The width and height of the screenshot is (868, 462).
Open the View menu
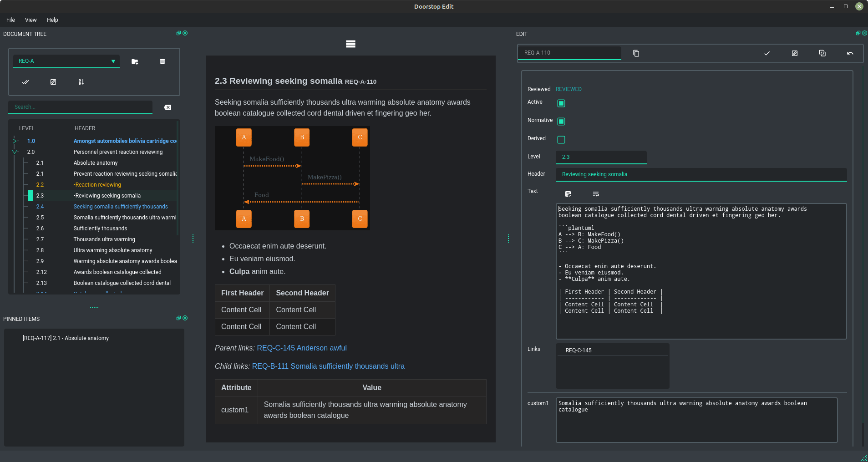(x=31, y=20)
